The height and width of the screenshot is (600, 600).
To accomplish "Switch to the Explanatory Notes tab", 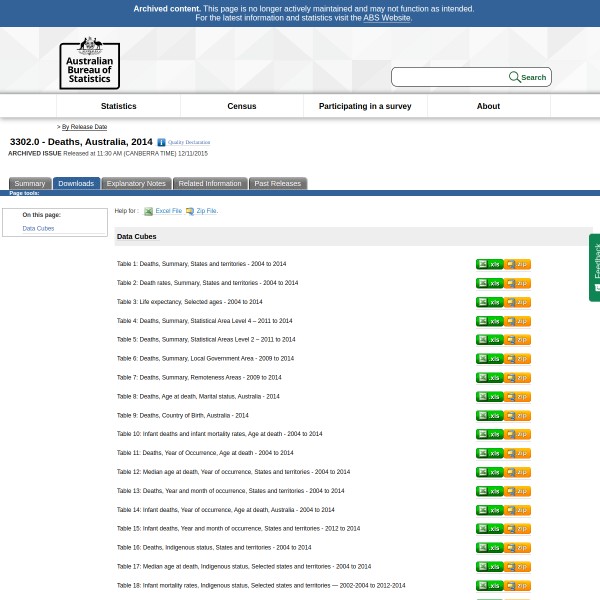I will (136, 184).
